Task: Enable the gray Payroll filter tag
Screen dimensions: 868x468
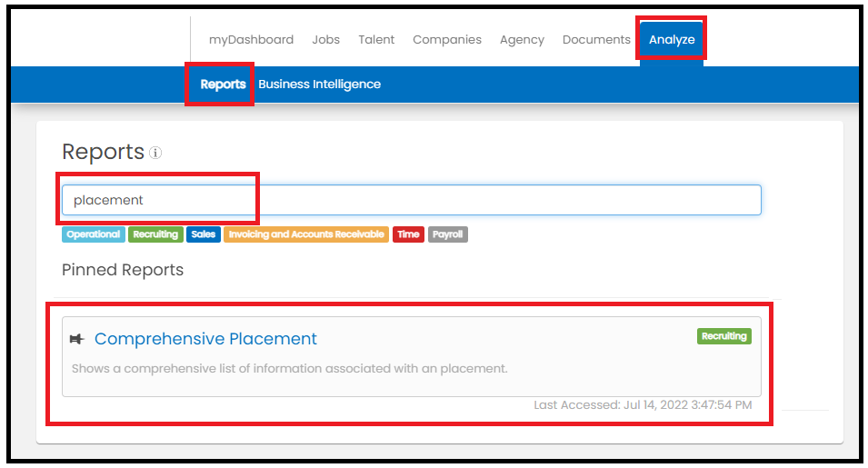Action: 447,234
